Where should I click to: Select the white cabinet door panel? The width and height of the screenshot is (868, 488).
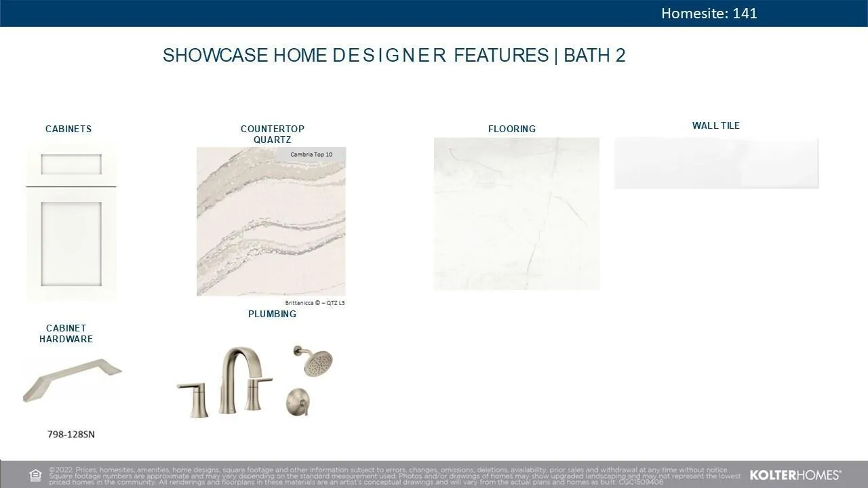tap(71, 244)
